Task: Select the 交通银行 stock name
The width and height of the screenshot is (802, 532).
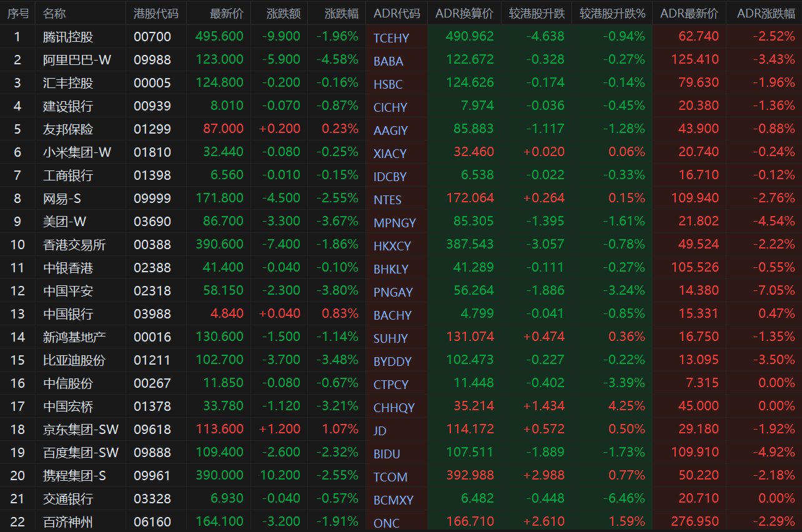Action: tap(68, 499)
